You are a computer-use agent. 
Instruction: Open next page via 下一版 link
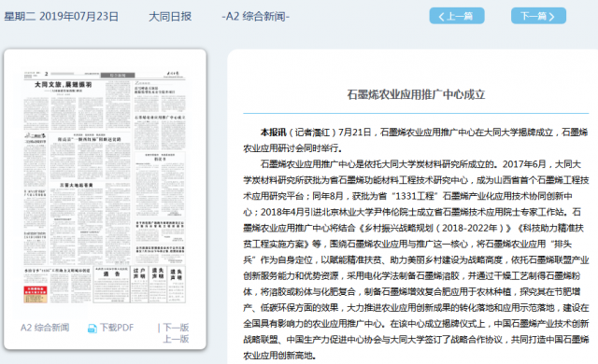tap(176, 328)
